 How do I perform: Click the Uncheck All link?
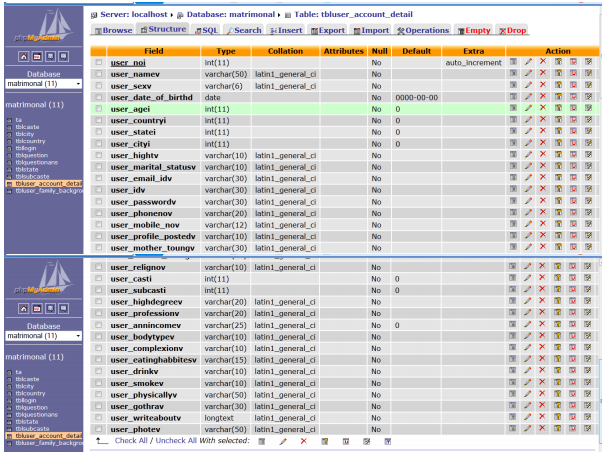point(176,440)
